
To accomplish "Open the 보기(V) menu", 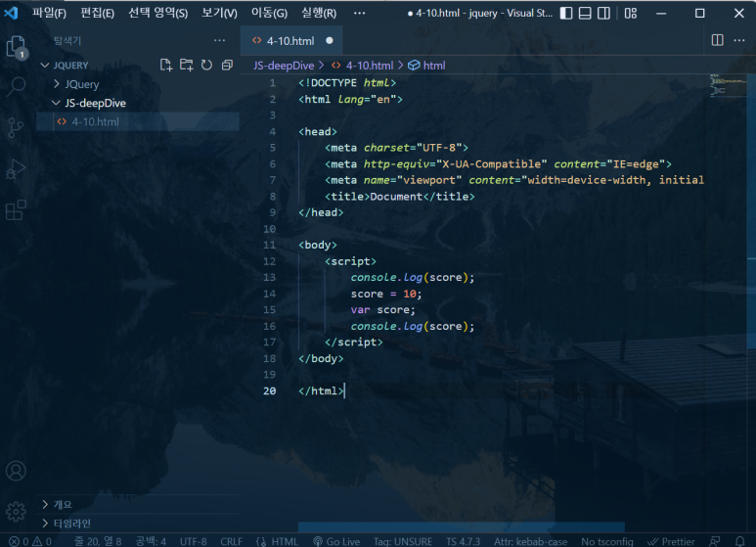I will 219,13.
